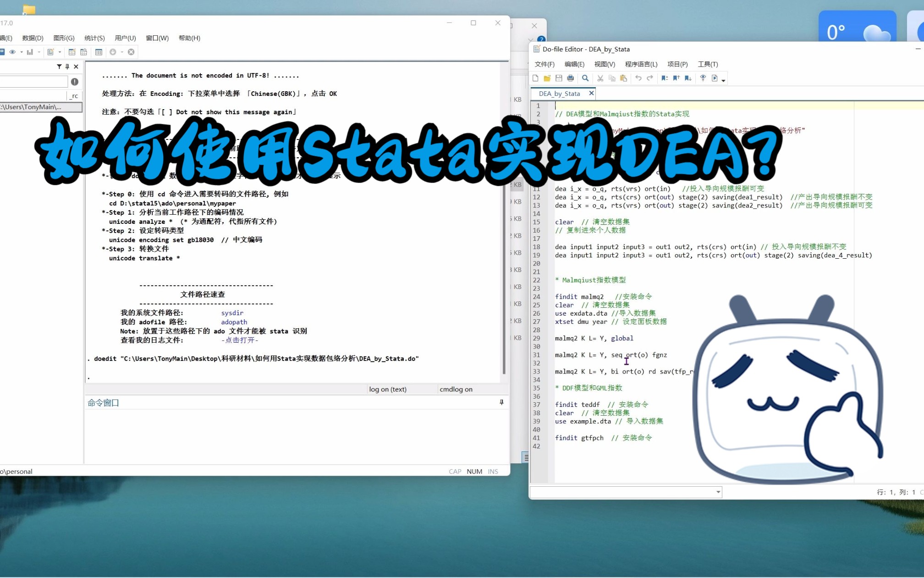Click Graph bar-chart icon in Stata toolbar
The image size is (924, 578).
point(30,52)
